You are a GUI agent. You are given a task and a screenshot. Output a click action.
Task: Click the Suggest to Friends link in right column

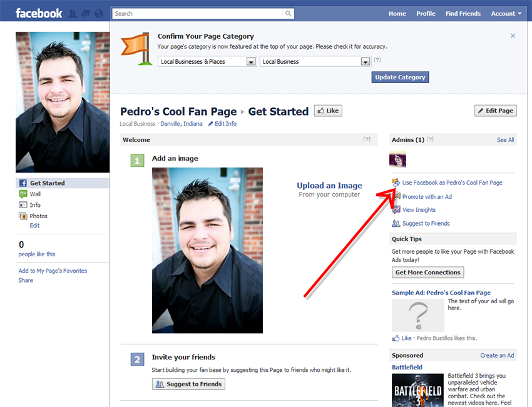click(x=426, y=223)
